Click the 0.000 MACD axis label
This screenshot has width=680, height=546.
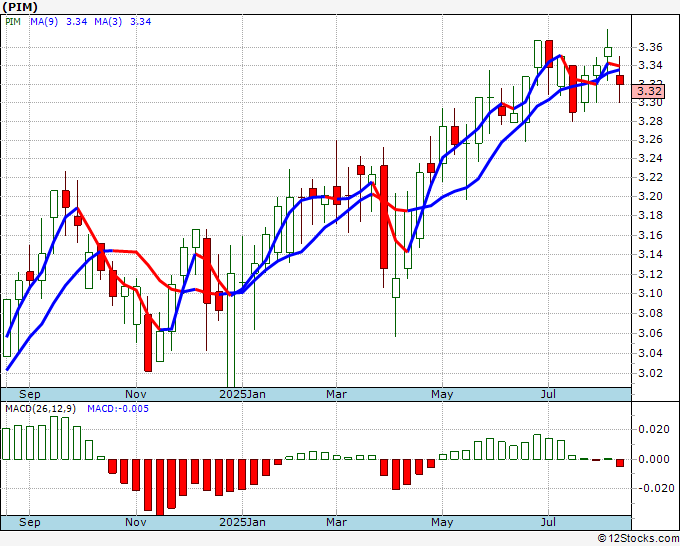[x=654, y=459]
